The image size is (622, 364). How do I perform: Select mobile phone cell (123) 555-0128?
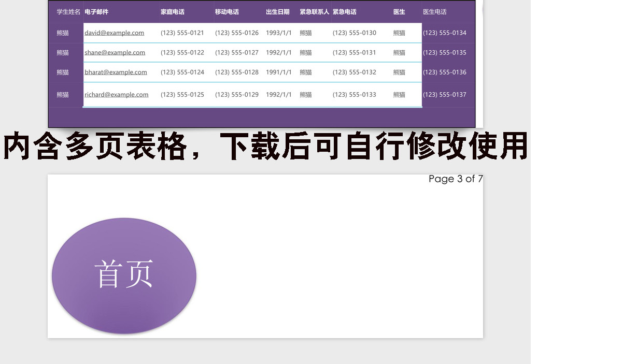237,72
